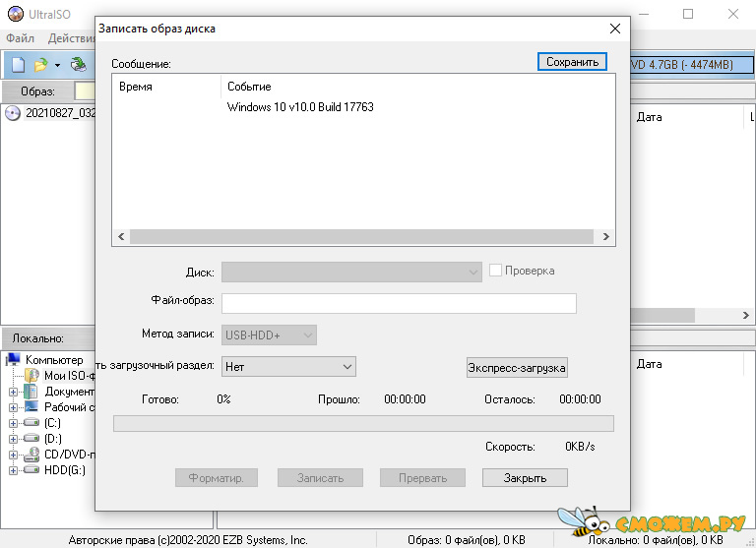Open the Метод записи USB-HDD+ dropdown
This screenshot has height=548, width=756.
point(269,335)
